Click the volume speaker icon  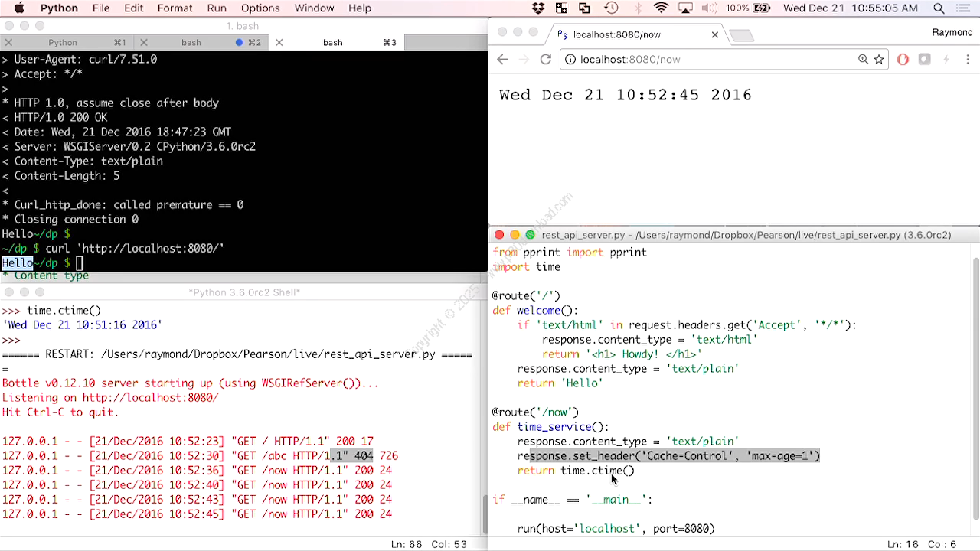click(710, 8)
